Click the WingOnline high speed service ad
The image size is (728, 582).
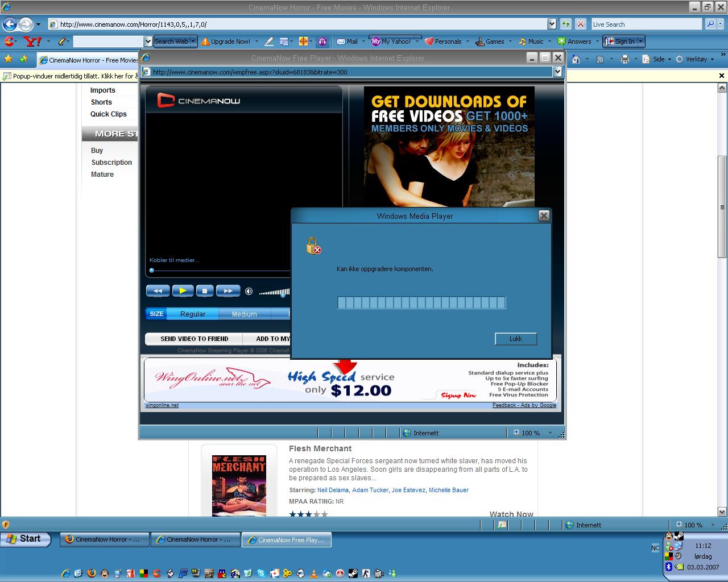[350, 380]
